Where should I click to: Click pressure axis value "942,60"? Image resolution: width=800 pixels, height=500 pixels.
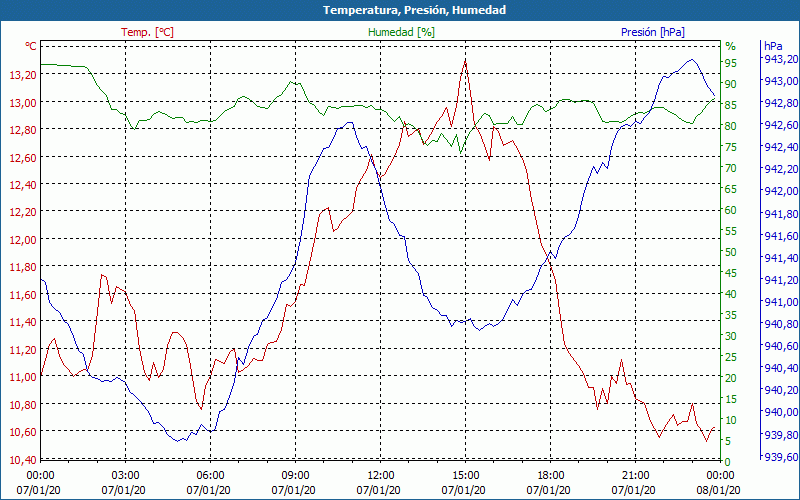click(x=782, y=125)
